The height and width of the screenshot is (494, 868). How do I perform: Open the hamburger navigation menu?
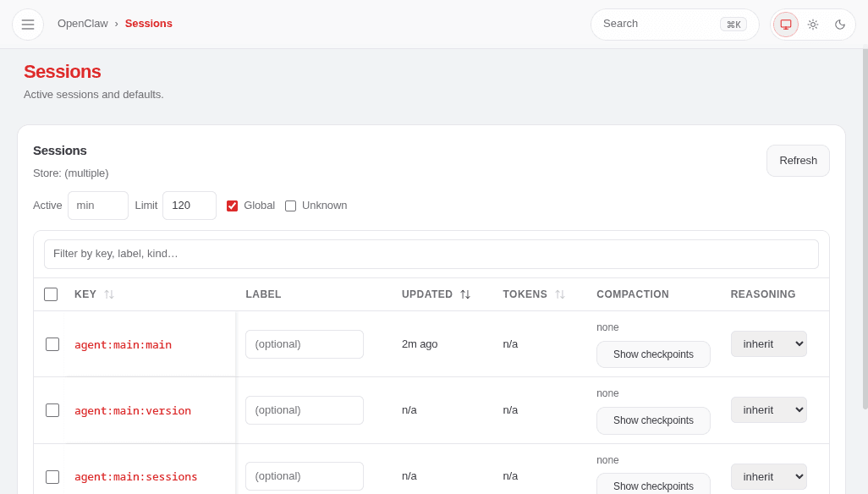[28, 24]
